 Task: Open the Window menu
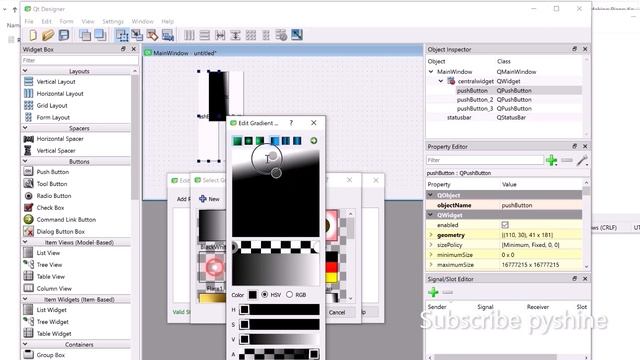point(142,21)
